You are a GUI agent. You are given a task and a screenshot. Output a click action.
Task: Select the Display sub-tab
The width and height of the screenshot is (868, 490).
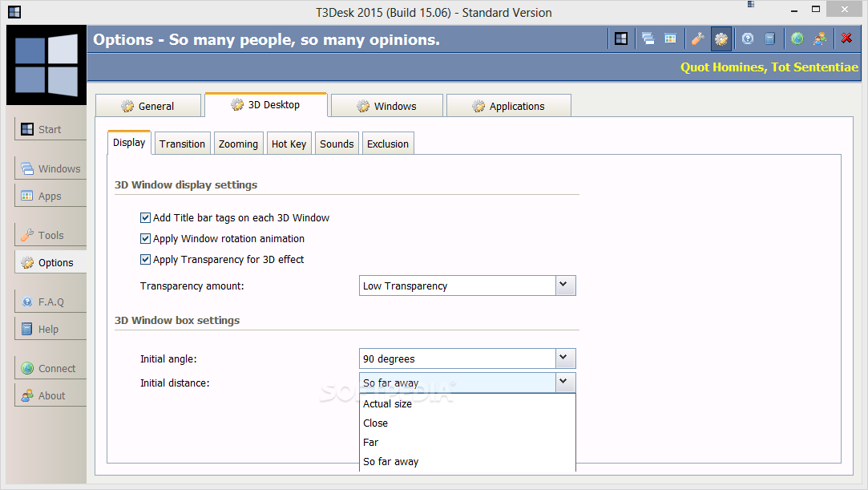129,142
